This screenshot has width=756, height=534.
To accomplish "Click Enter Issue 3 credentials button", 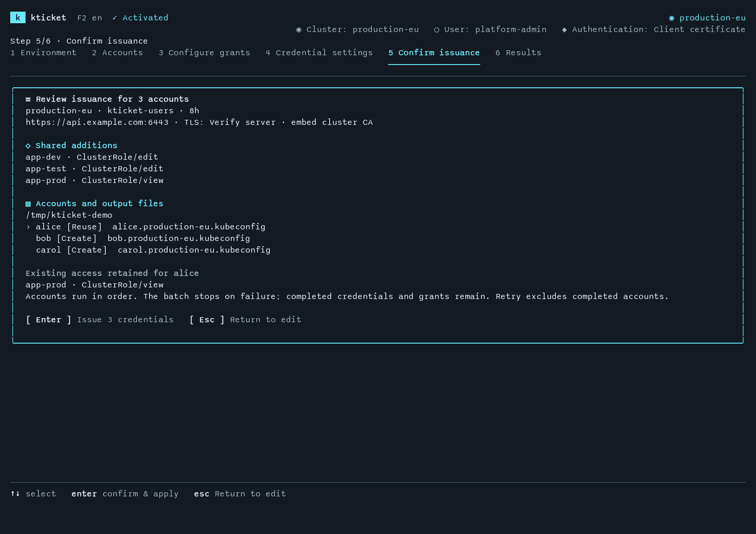I will [x=100, y=319].
